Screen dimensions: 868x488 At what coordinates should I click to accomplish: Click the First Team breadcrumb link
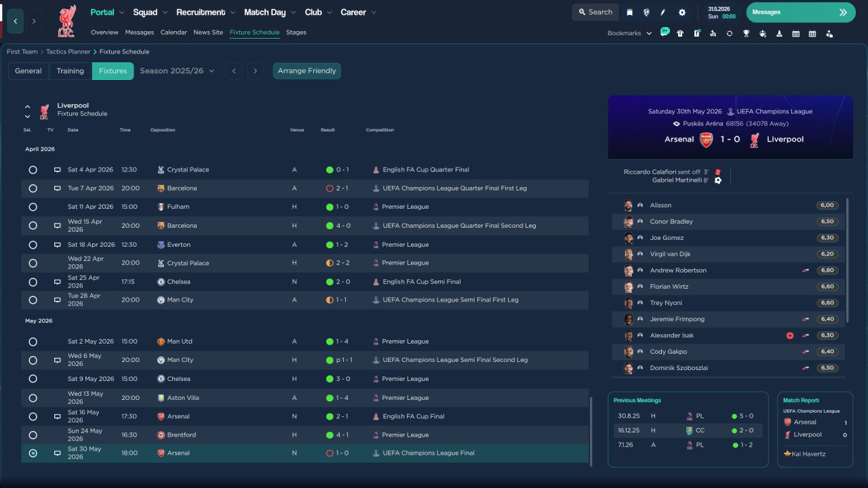[x=22, y=52]
